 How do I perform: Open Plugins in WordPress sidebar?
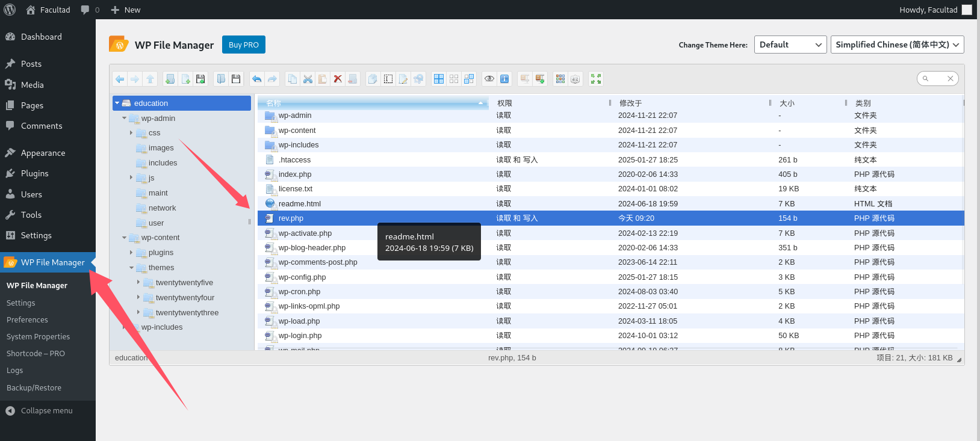click(34, 173)
